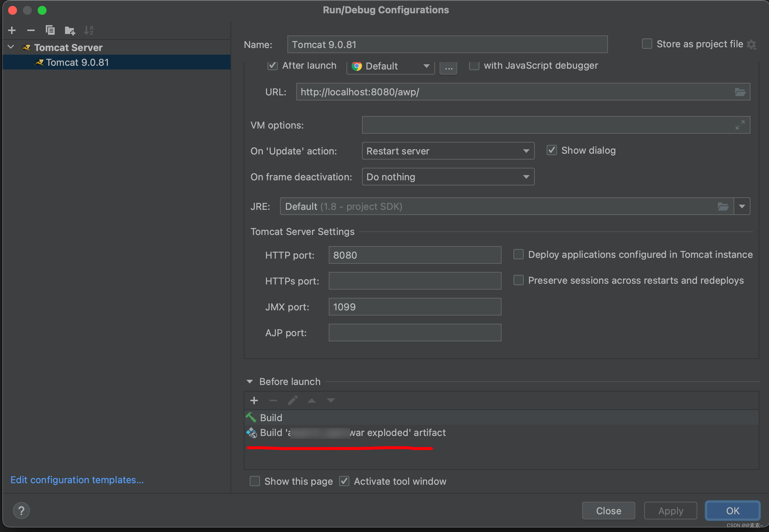This screenshot has height=532, width=769.
Task: Create a new configuration folder
Action: 70,30
